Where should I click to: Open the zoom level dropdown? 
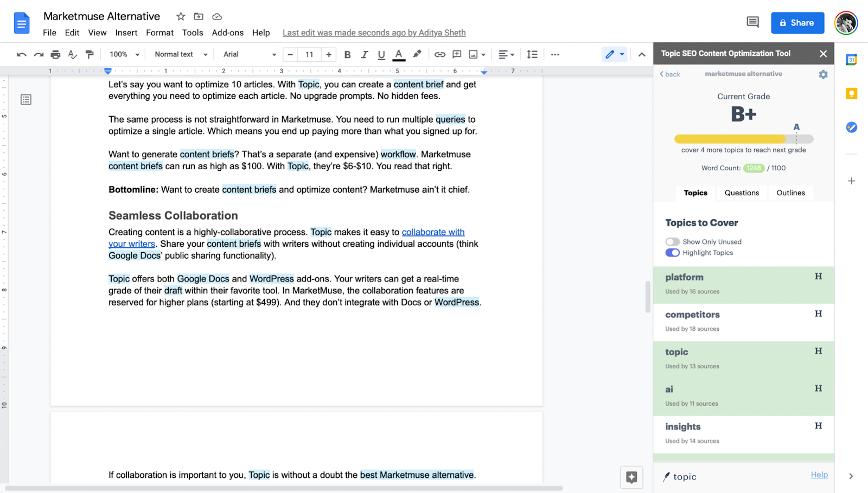[124, 54]
